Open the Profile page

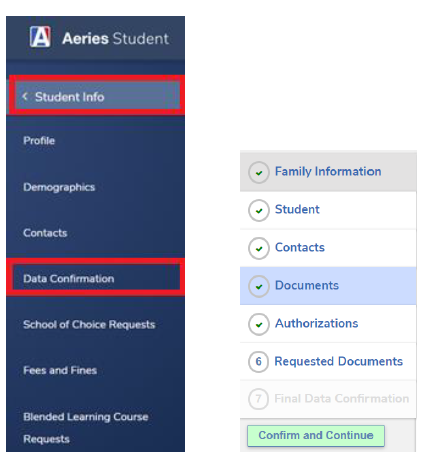(39, 141)
